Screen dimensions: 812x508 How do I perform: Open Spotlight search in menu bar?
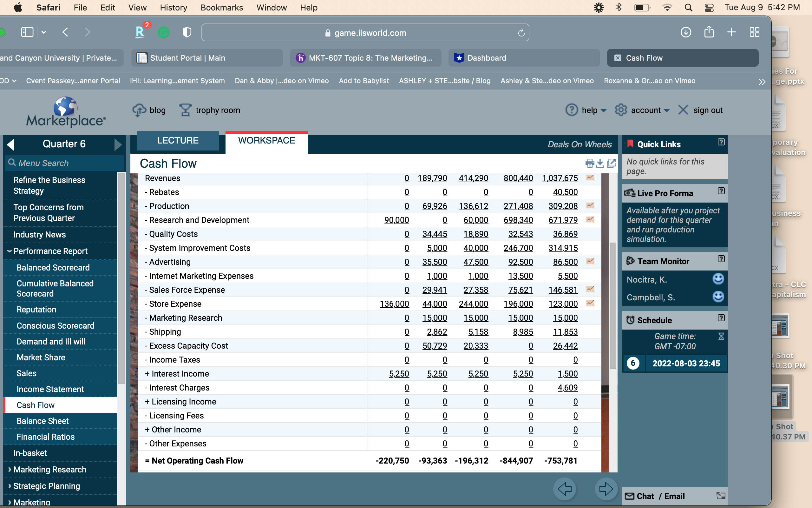[x=689, y=7]
